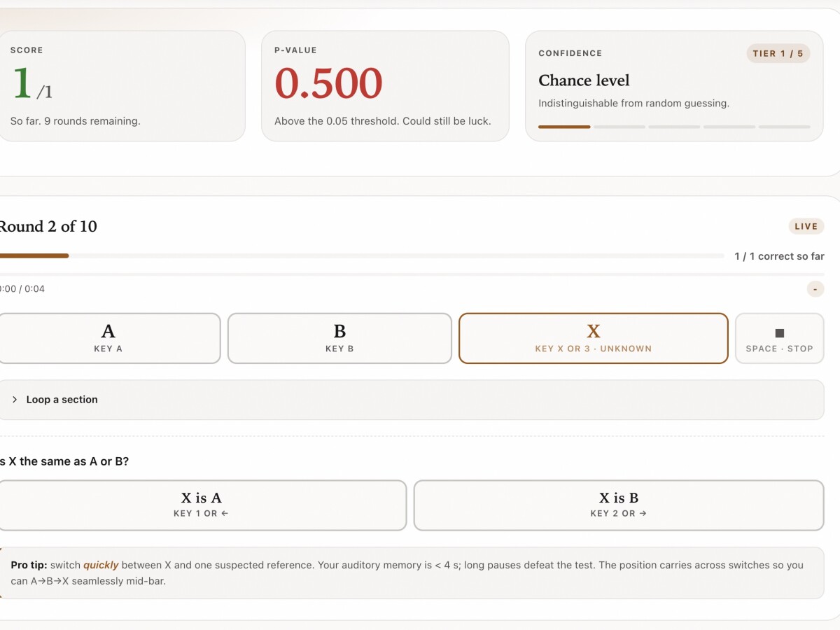Click the last empty confidence tier segment
This screenshot has width=840, height=630.
[785, 127]
